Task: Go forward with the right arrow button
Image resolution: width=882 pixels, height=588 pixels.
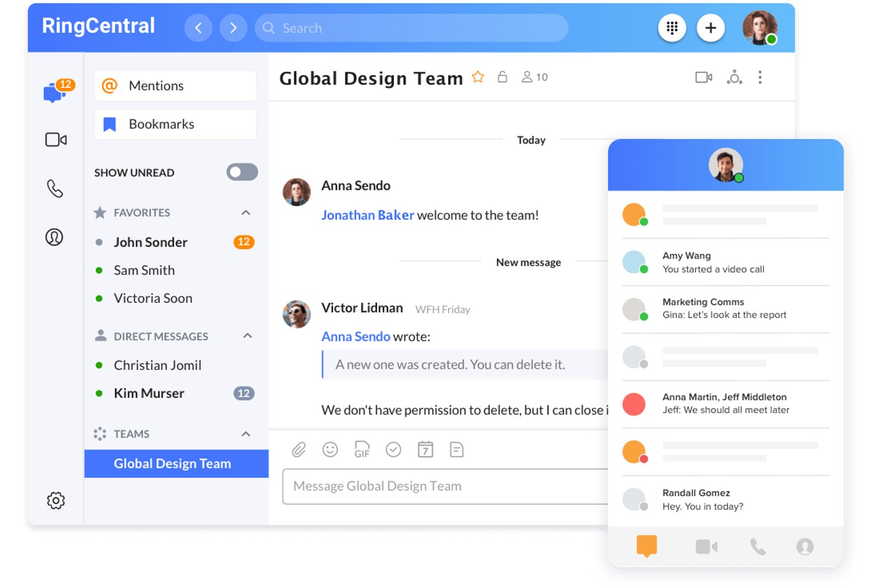Action: click(x=234, y=28)
